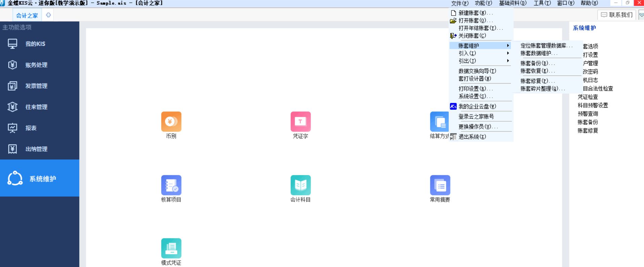Click the dropdown arrow beside 联系我们
The image size is (644, 267).
click(641, 15)
